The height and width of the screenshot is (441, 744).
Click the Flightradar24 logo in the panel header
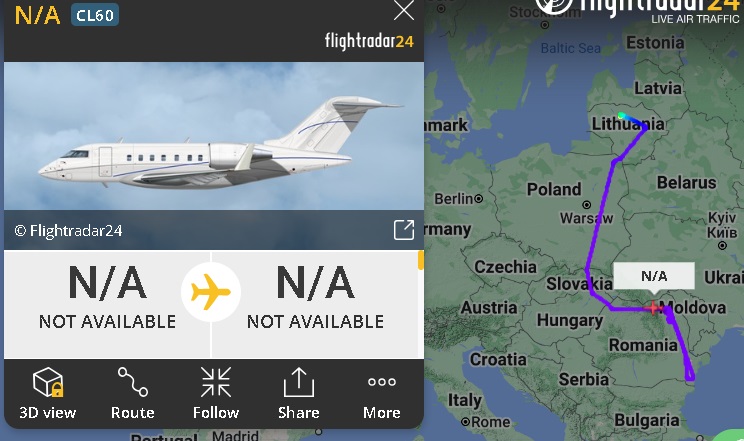[x=369, y=41]
